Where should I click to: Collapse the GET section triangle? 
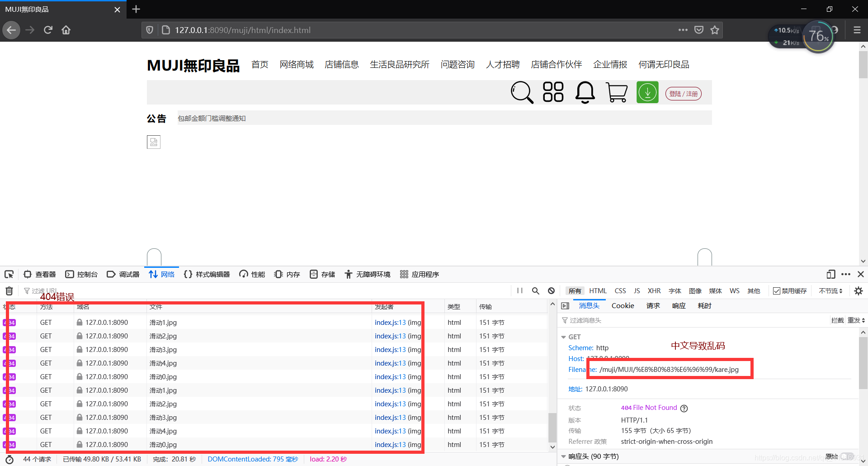point(563,337)
